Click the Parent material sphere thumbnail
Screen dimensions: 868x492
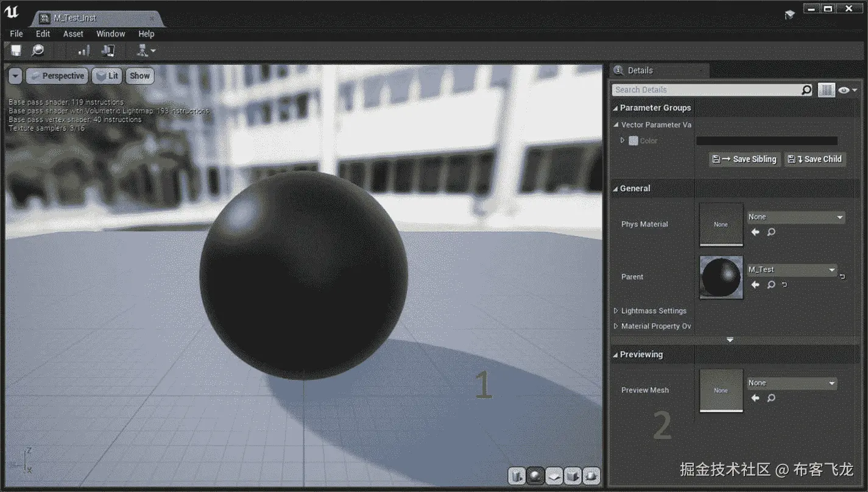tap(721, 277)
